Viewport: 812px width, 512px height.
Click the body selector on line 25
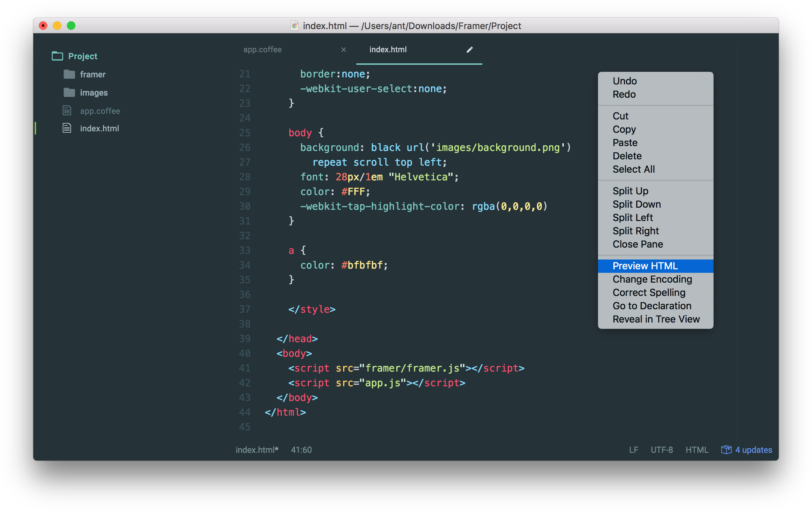[300, 133]
